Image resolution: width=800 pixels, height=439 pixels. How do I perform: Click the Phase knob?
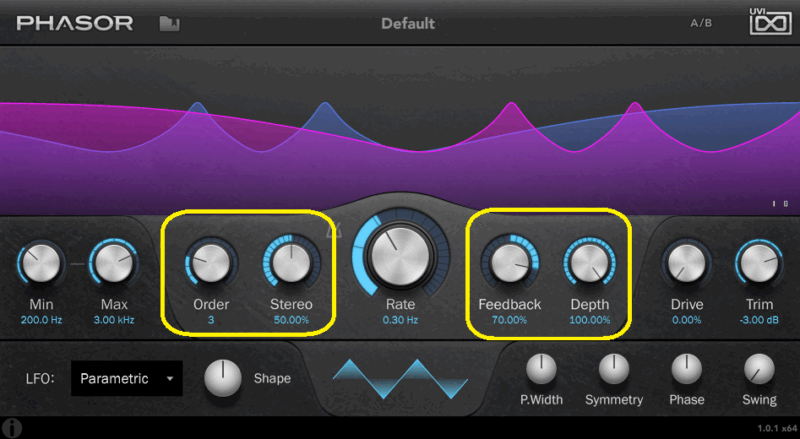[687, 369]
